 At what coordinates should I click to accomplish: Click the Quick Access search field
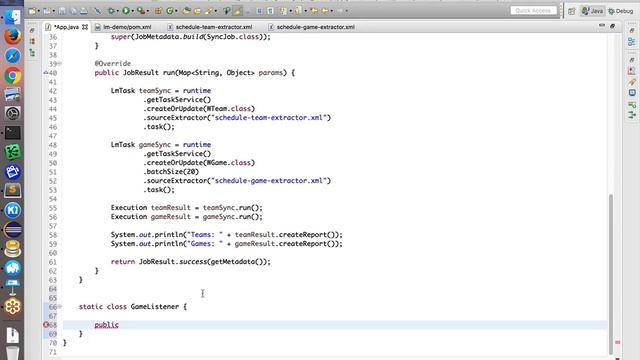[533, 11]
